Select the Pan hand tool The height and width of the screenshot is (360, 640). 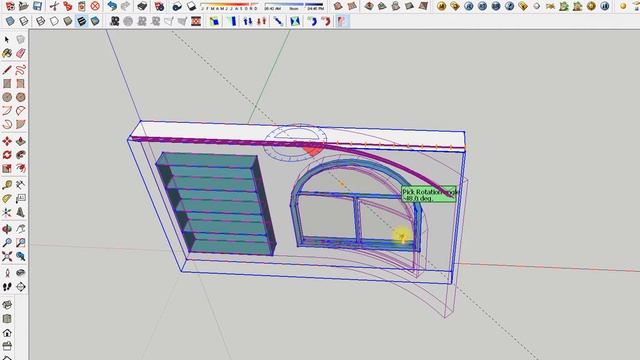20,229
